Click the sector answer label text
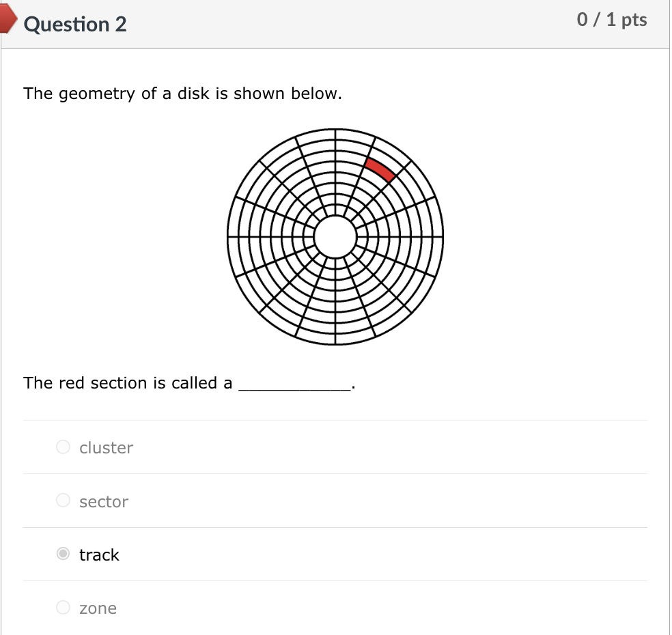 pyautogui.click(x=102, y=501)
